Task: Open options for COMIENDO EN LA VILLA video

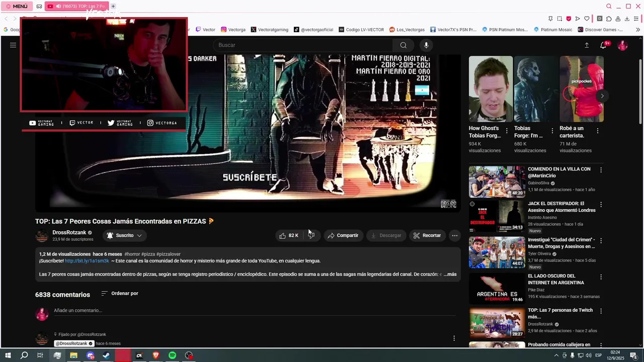Action: (x=601, y=170)
